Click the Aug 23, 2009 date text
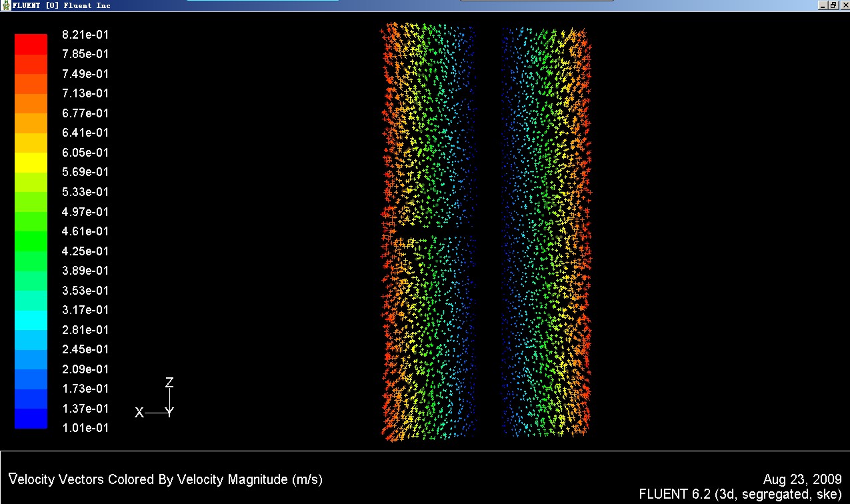Viewport: 850px width, 504px height. tap(802, 480)
